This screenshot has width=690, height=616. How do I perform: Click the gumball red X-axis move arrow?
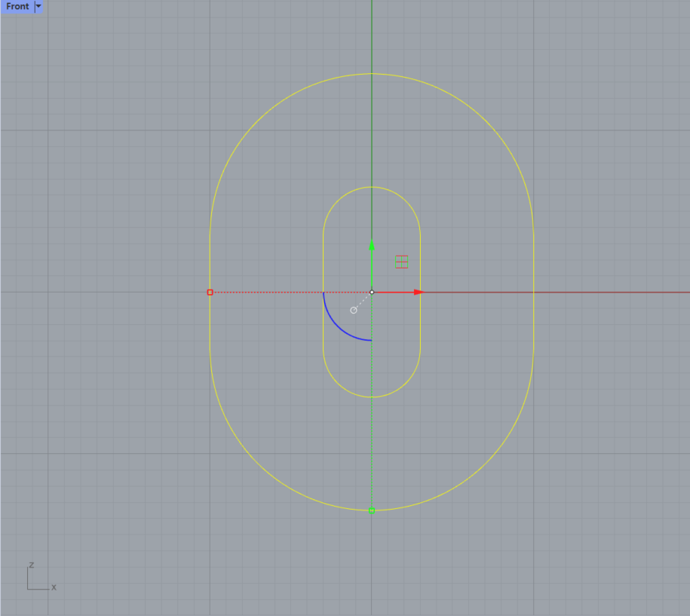pos(419,292)
